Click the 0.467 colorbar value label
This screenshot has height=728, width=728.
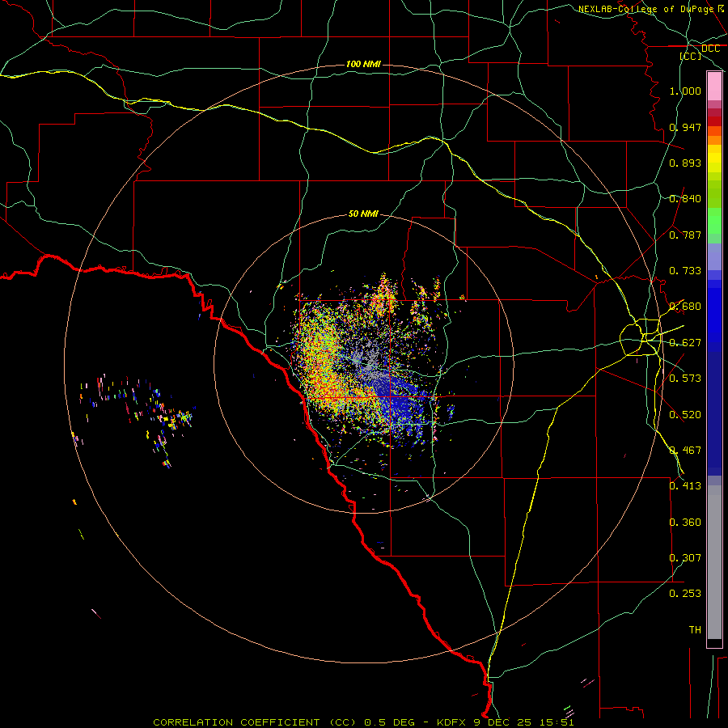(x=685, y=451)
